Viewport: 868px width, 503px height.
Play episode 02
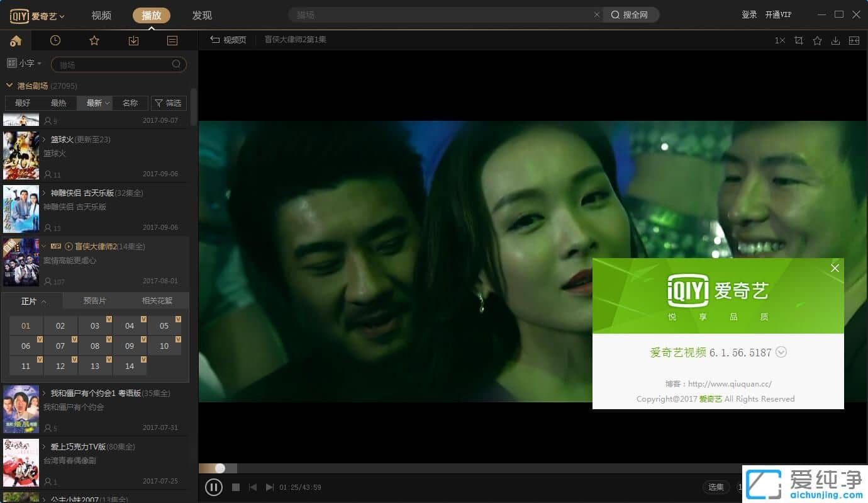[x=60, y=325]
